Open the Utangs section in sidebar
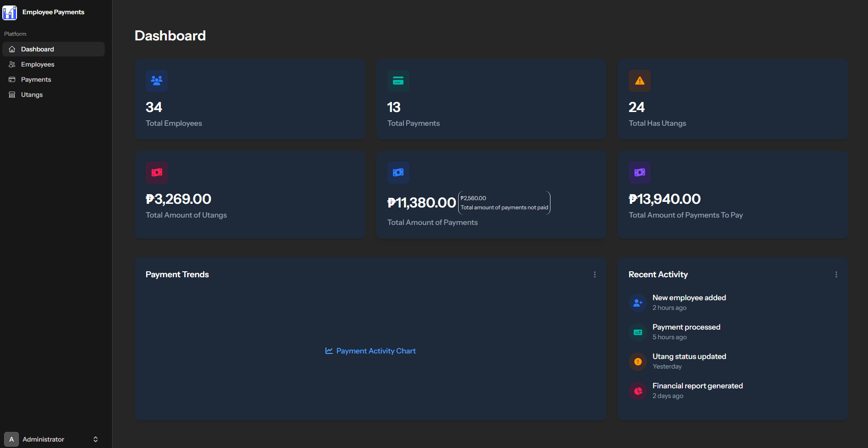The image size is (868, 448). pyautogui.click(x=32, y=95)
